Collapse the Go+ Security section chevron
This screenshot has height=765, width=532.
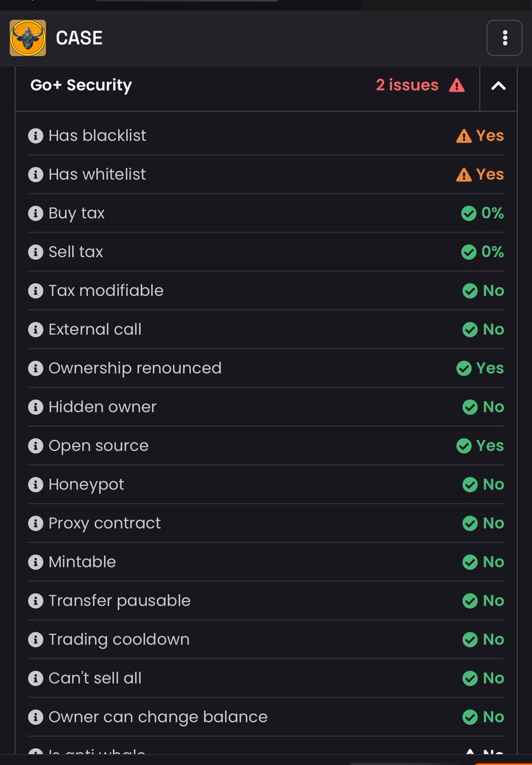498,85
